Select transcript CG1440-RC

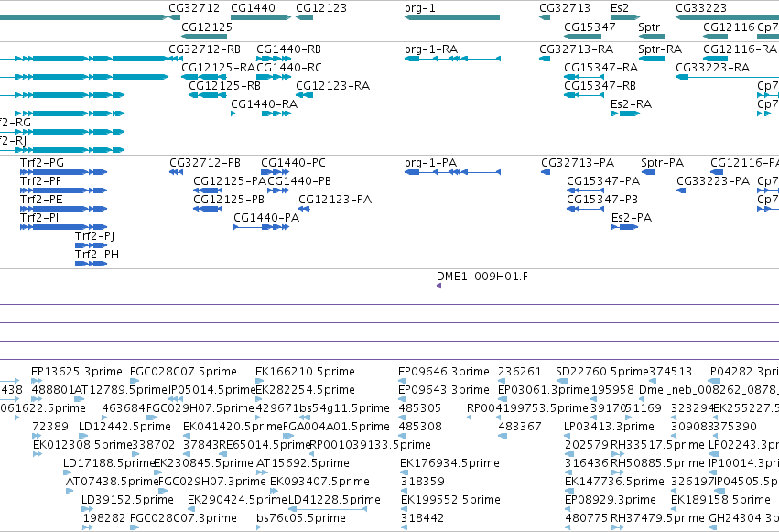pyautogui.click(x=274, y=77)
